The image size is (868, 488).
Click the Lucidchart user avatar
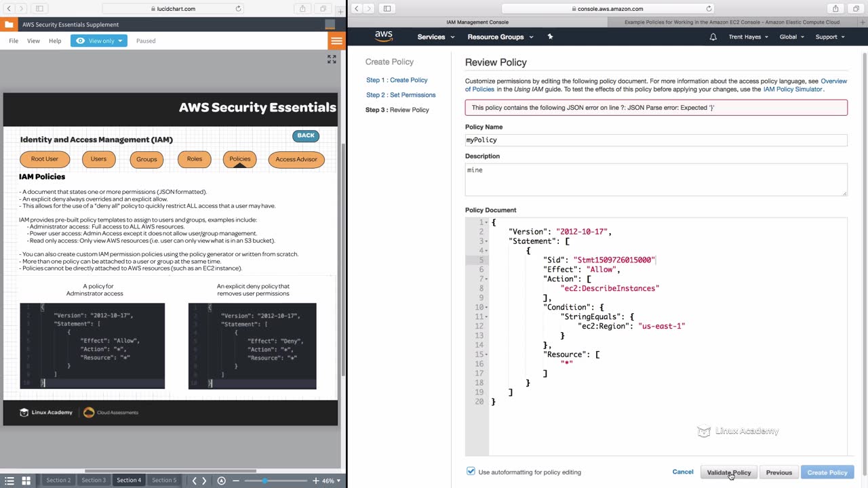pyautogui.click(x=330, y=24)
